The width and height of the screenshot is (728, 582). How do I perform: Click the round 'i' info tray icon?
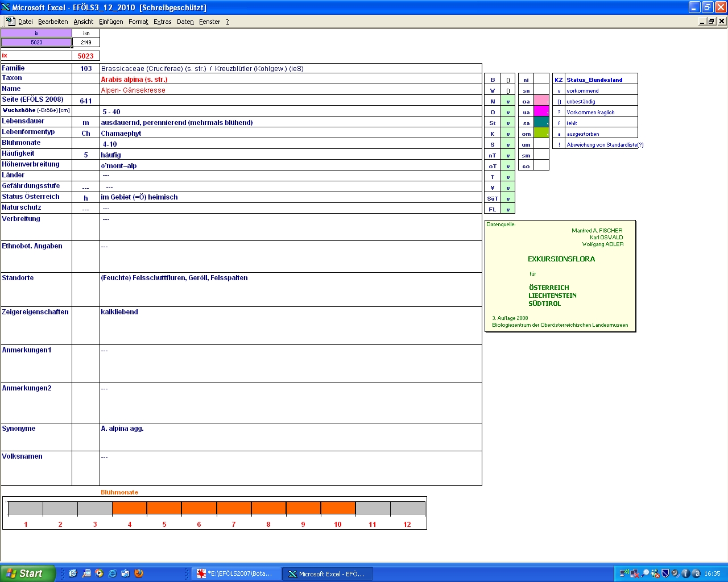click(x=685, y=573)
